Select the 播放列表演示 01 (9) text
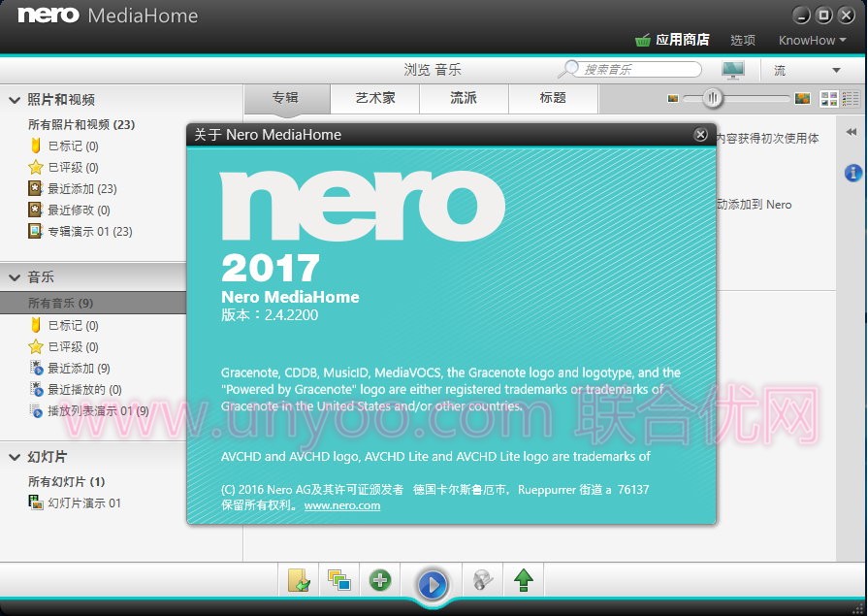The image size is (868, 616). tap(98, 411)
